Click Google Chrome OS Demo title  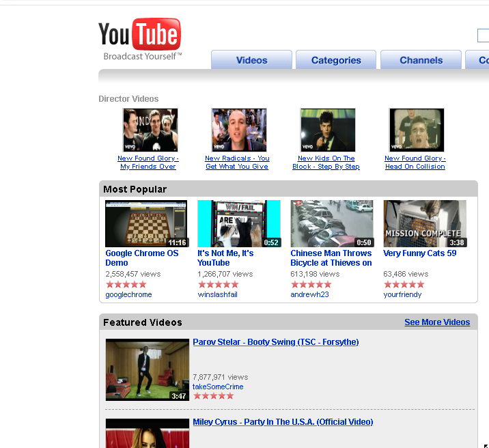click(x=142, y=258)
